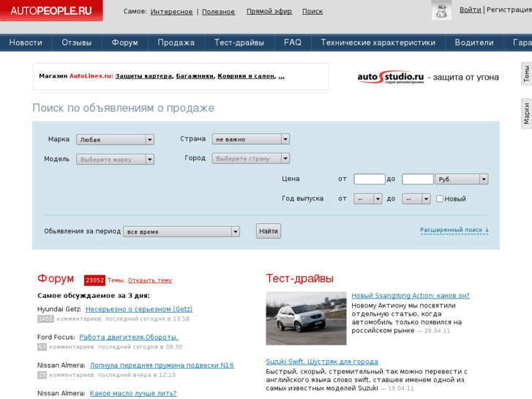Open the Год выпуска от dropdown

coord(368,198)
